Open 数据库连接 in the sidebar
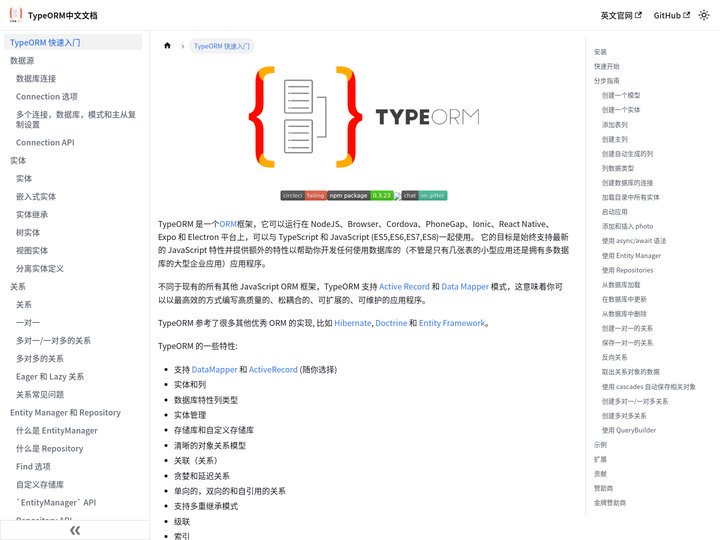This screenshot has height=540, width=720. point(36,79)
